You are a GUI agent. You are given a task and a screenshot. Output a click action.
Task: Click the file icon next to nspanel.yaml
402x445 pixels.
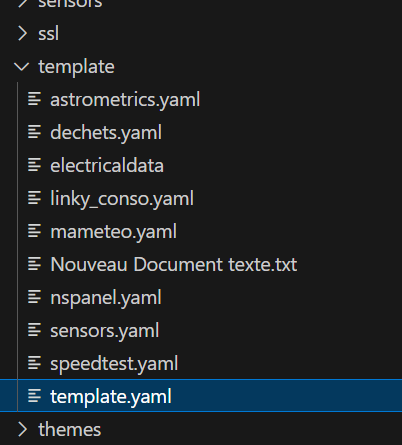[x=34, y=297]
